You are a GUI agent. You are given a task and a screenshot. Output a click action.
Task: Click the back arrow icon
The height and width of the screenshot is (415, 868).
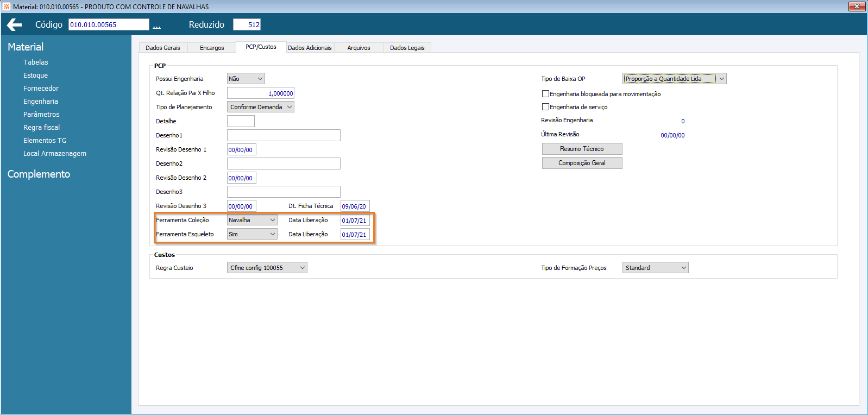tap(15, 24)
